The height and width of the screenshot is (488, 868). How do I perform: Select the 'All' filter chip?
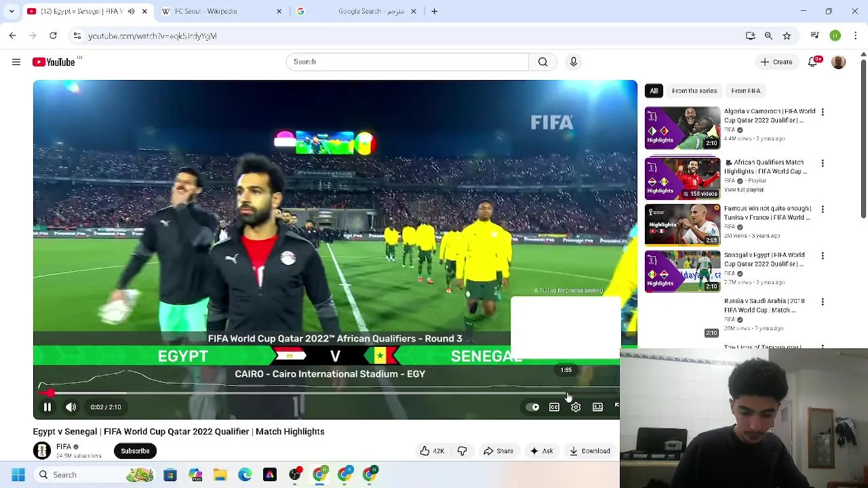point(654,91)
